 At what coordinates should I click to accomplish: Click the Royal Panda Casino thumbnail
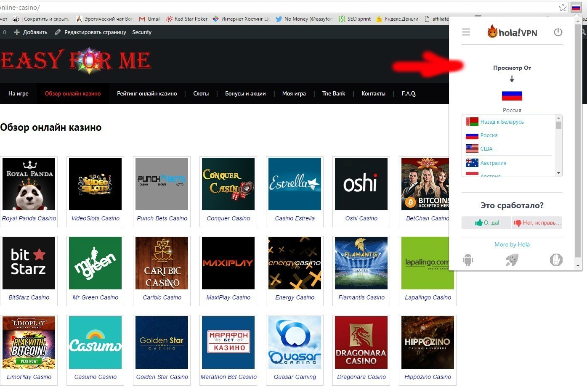pyautogui.click(x=29, y=184)
